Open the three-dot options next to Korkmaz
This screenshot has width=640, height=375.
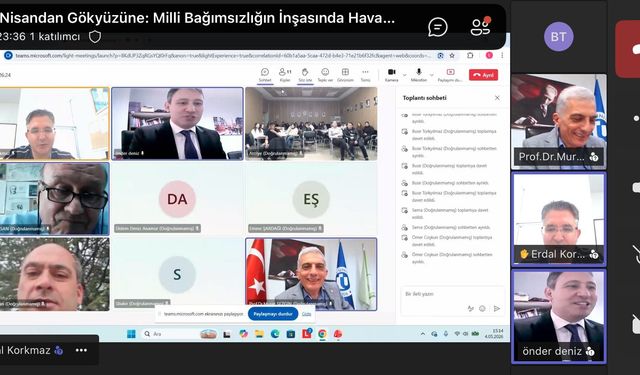tap(81, 350)
